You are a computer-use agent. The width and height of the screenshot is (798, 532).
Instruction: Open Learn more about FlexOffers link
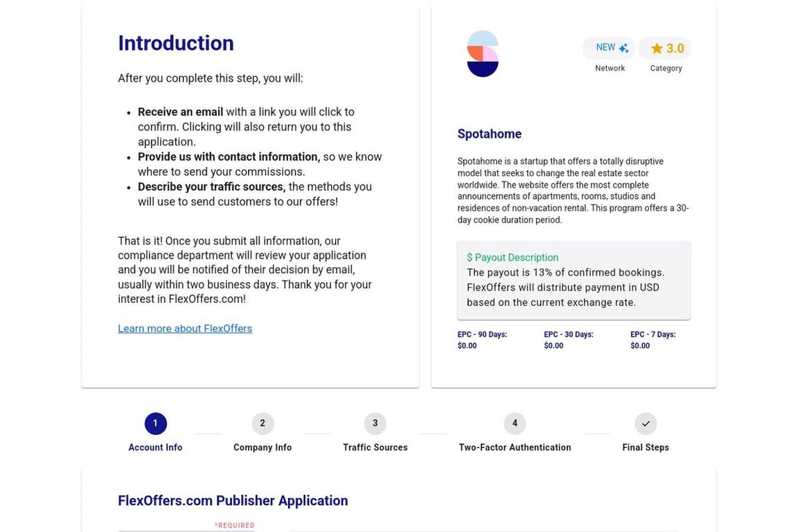(185, 329)
